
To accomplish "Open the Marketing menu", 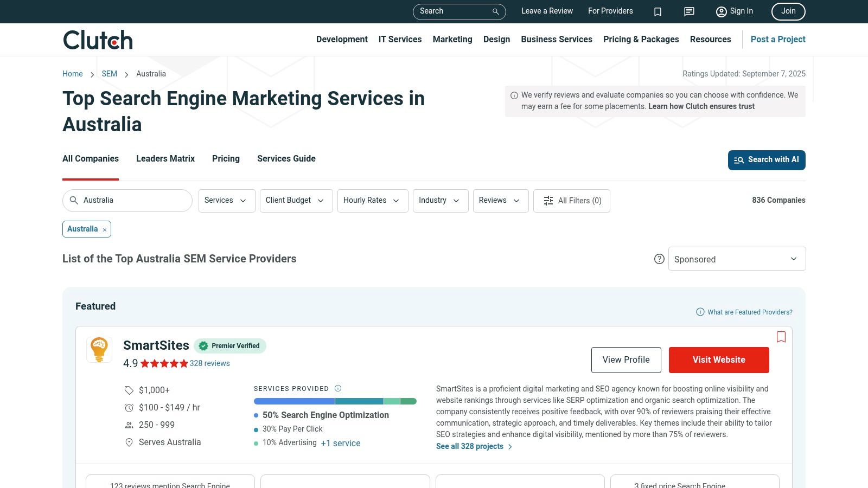I will click(x=452, y=40).
